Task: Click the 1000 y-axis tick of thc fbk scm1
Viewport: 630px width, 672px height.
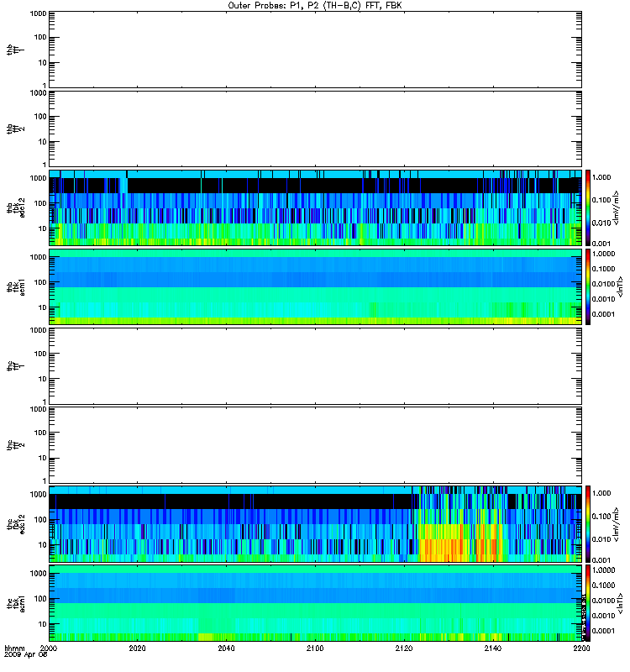Action: tap(38, 574)
